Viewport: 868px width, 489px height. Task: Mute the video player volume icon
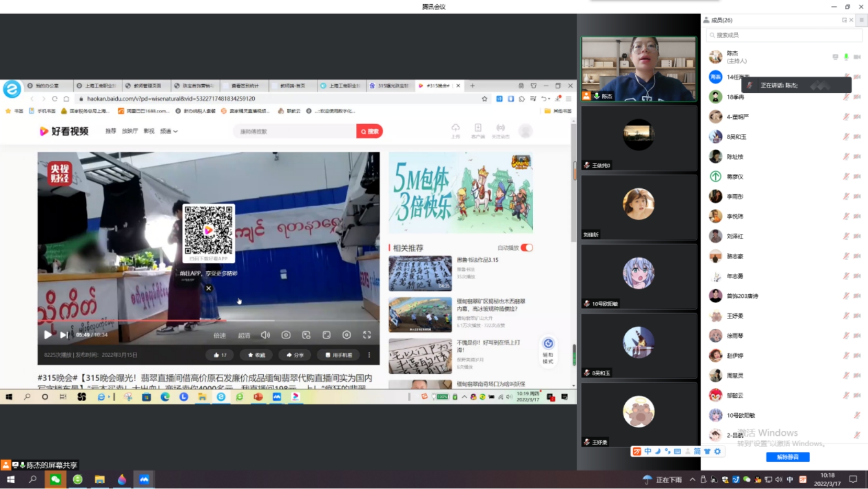[x=265, y=335]
